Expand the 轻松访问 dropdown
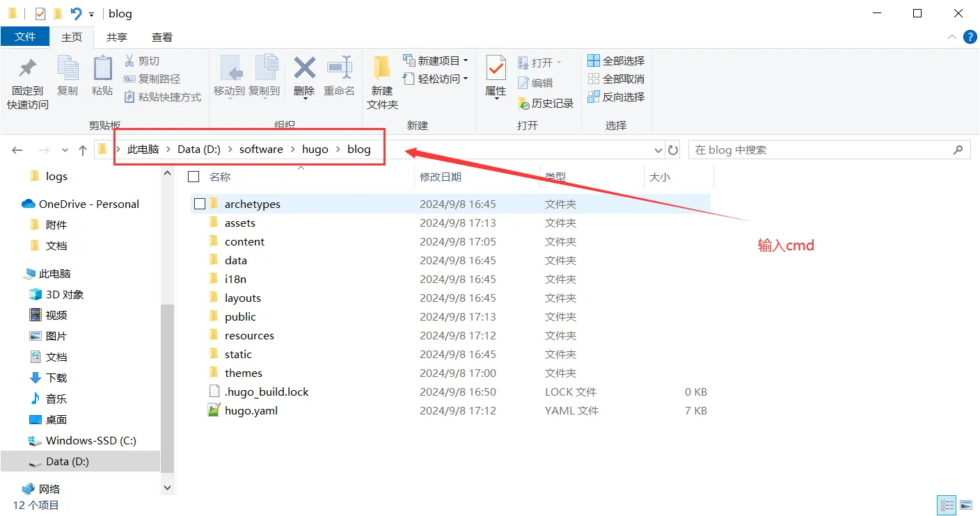Viewport: 980px width, 516px height. click(466, 79)
